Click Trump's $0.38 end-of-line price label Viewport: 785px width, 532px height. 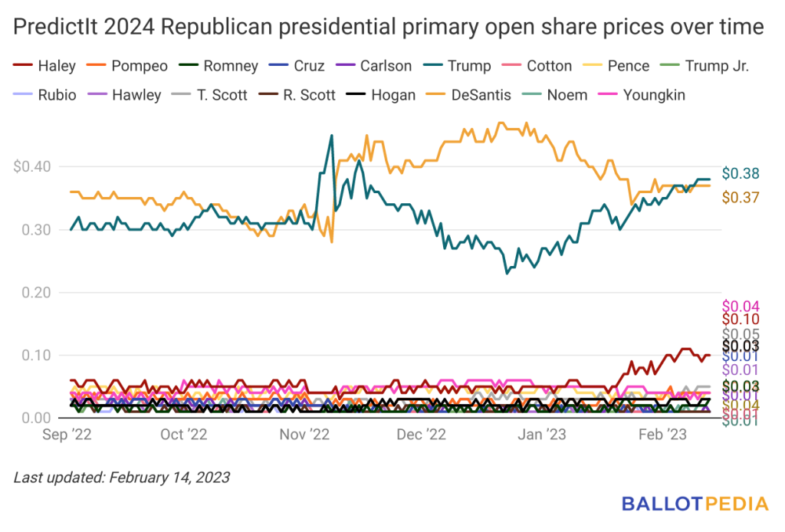click(741, 174)
